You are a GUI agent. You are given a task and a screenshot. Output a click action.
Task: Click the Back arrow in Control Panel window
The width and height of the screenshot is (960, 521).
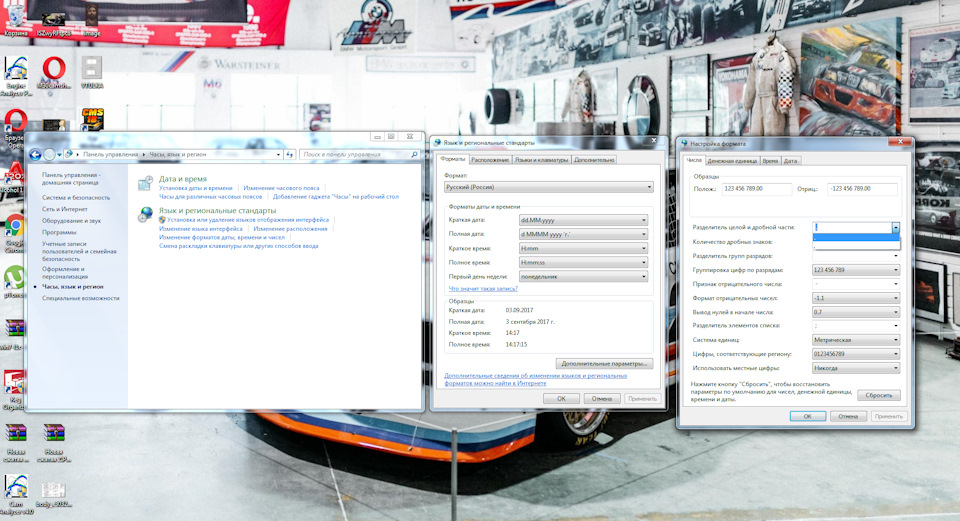36,154
